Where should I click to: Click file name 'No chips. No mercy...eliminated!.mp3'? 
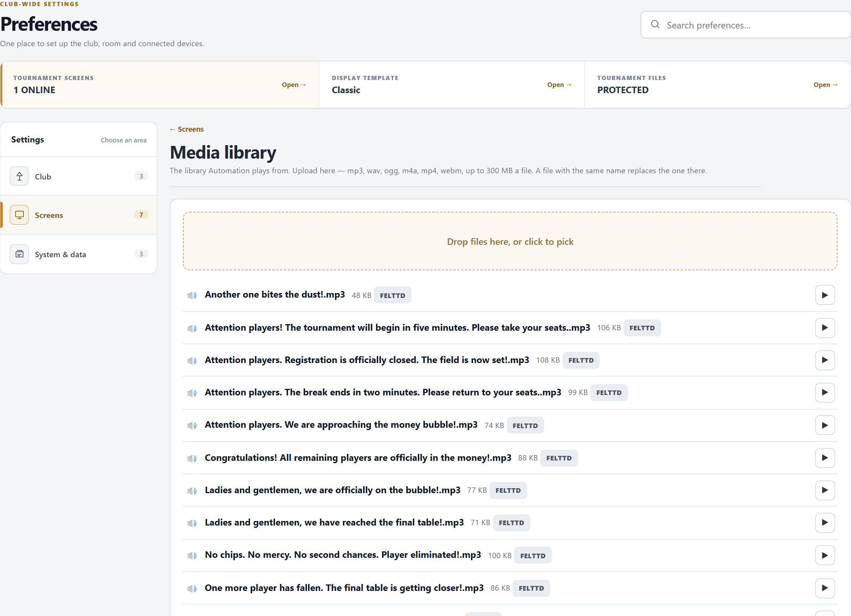(x=343, y=555)
